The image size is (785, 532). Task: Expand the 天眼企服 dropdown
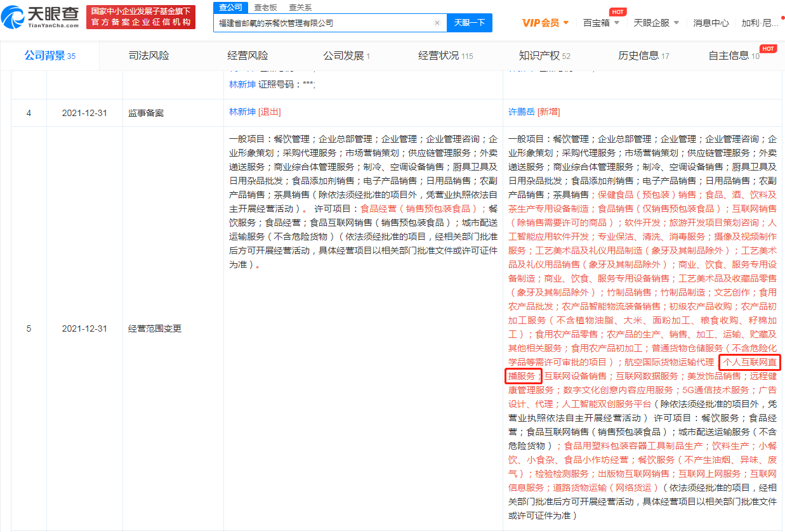pyautogui.click(x=656, y=23)
